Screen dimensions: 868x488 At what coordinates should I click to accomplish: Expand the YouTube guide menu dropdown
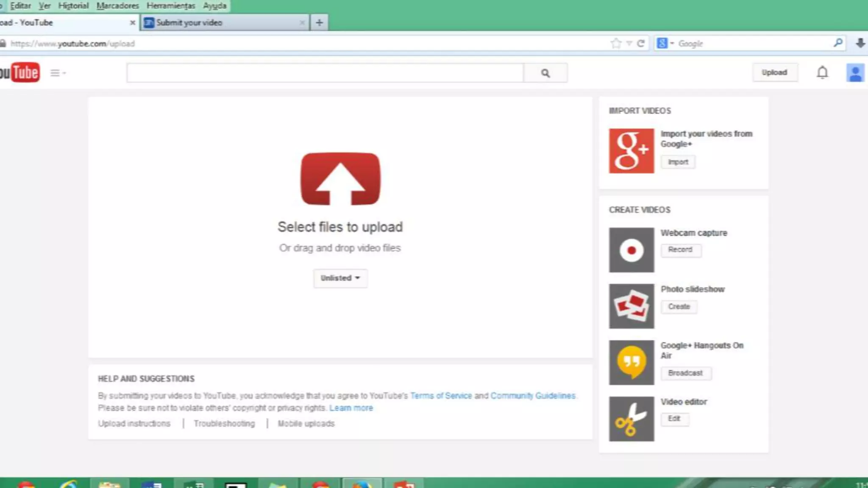(x=58, y=73)
